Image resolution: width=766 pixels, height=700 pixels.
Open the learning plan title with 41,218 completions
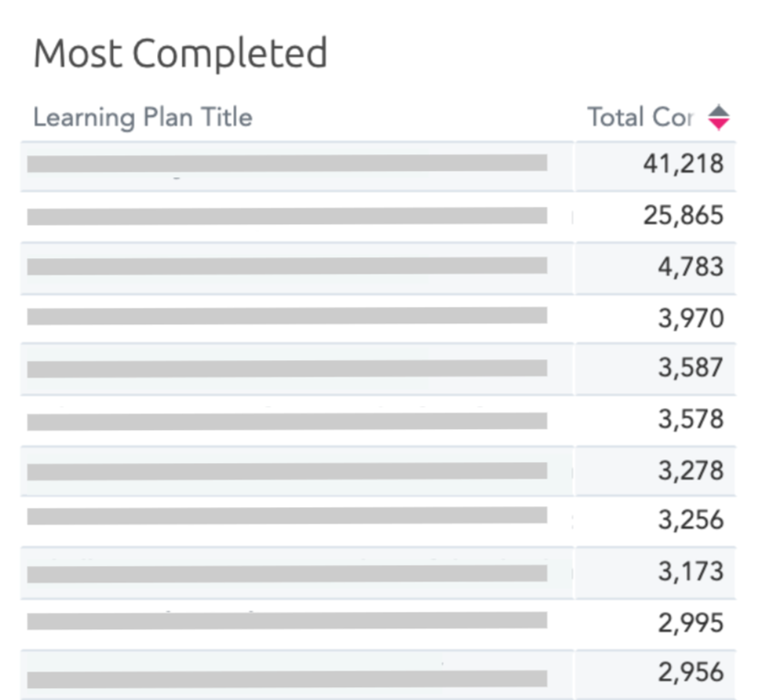click(287, 164)
